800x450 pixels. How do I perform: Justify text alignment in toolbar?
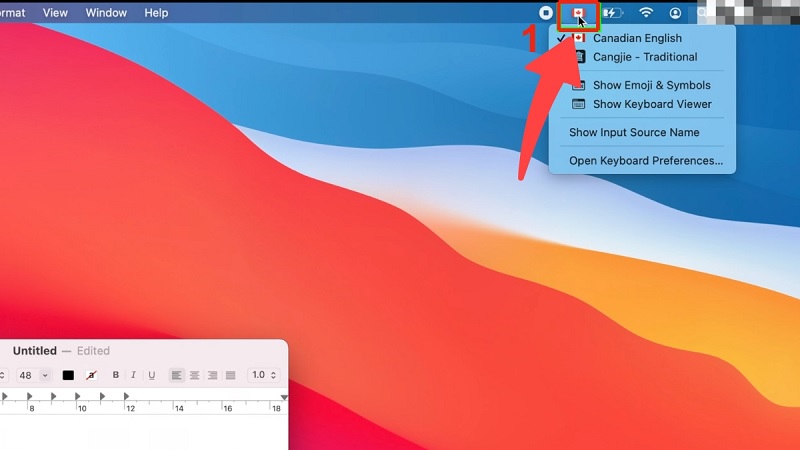click(231, 376)
